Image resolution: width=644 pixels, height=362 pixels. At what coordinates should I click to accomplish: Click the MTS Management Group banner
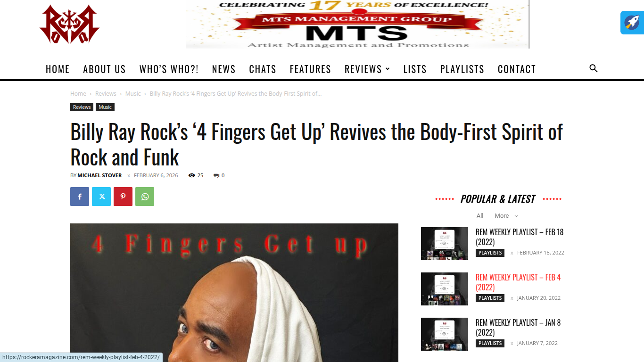click(358, 24)
